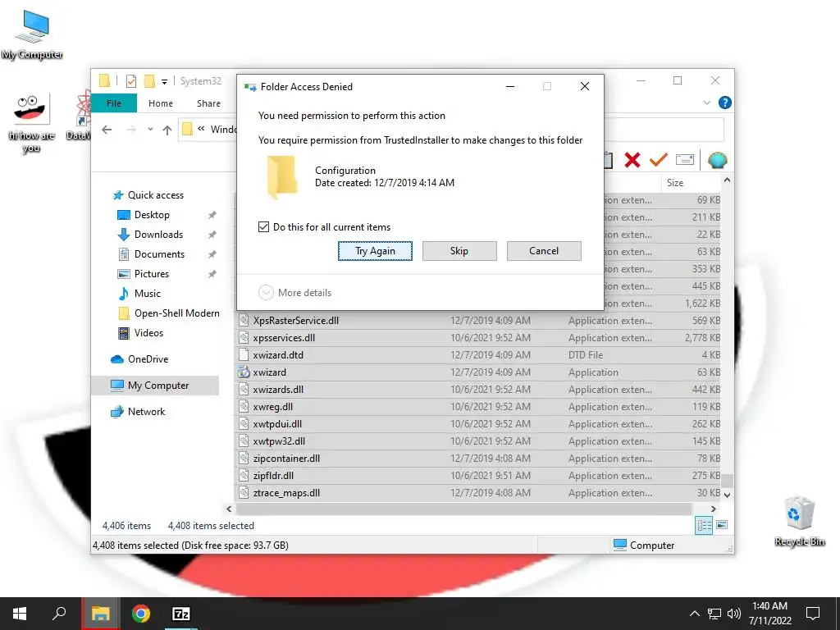Go up one folder level arrow
The width and height of the screenshot is (840, 630).
pyautogui.click(x=167, y=130)
